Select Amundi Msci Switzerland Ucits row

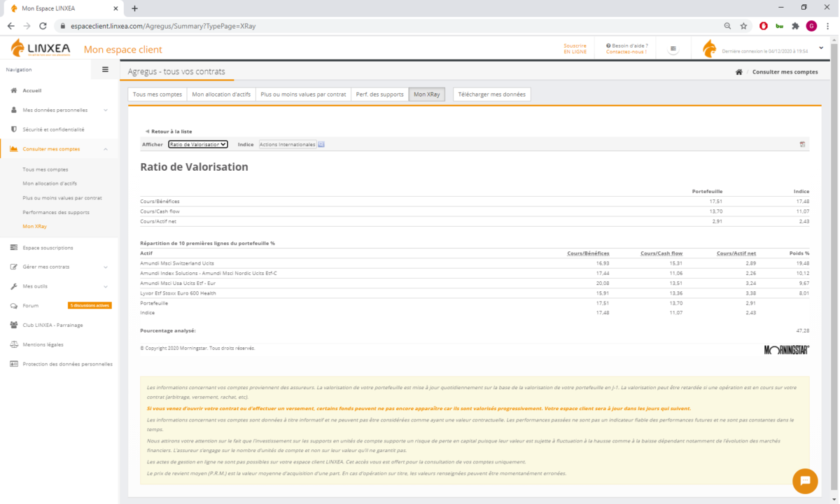coord(475,263)
